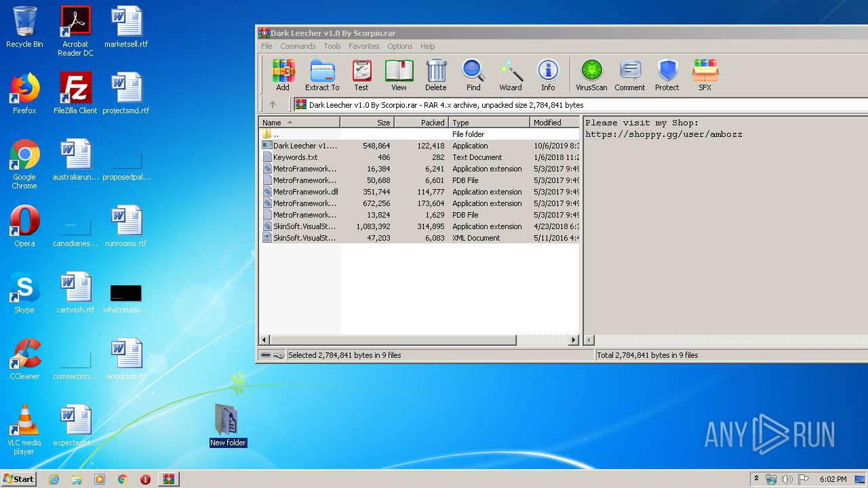Sort files by the Type column header

(x=490, y=123)
